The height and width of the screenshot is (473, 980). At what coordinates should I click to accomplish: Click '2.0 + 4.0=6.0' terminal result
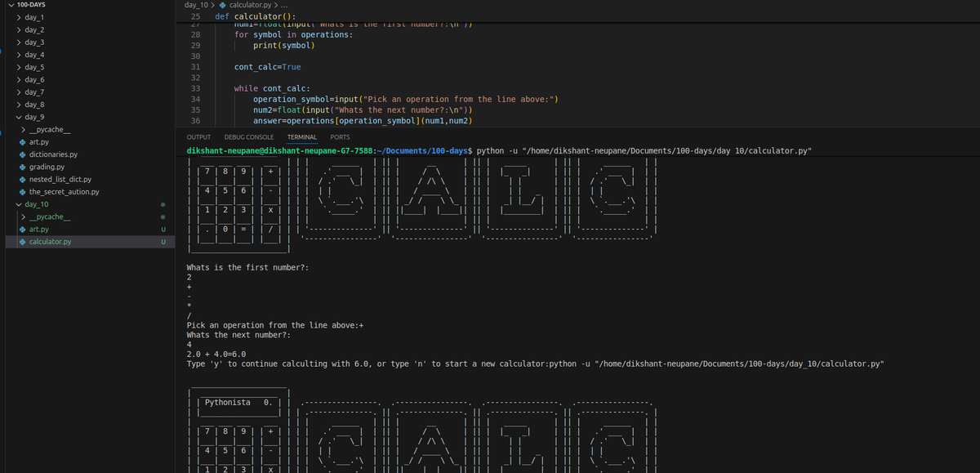(x=216, y=355)
